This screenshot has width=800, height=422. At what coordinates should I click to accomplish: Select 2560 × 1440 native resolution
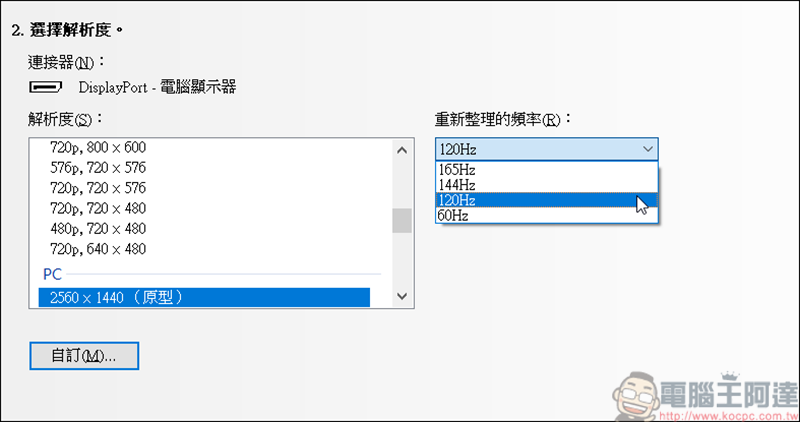204,297
